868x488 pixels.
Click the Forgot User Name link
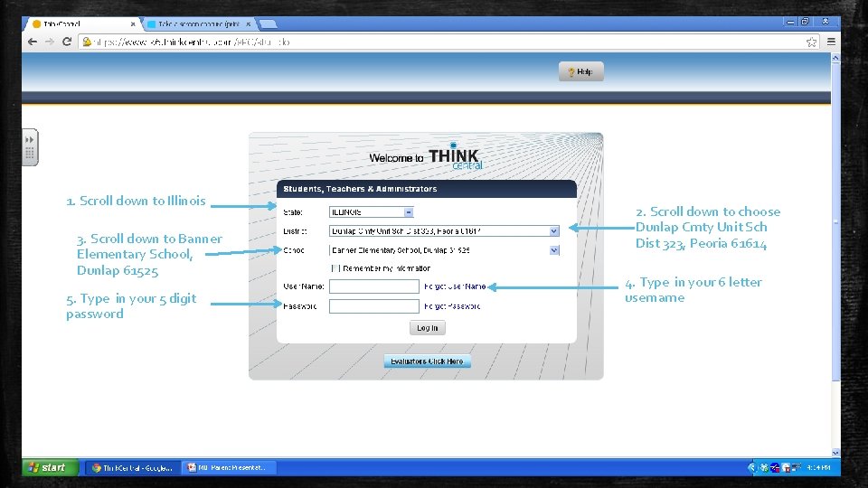click(455, 286)
